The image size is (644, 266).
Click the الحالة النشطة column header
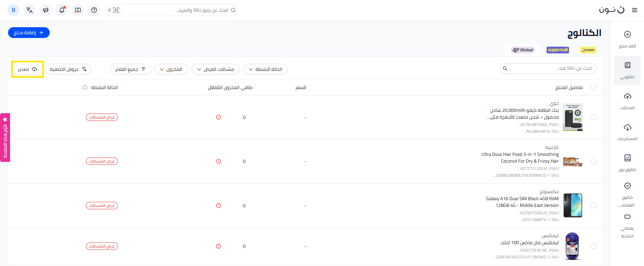104,87
